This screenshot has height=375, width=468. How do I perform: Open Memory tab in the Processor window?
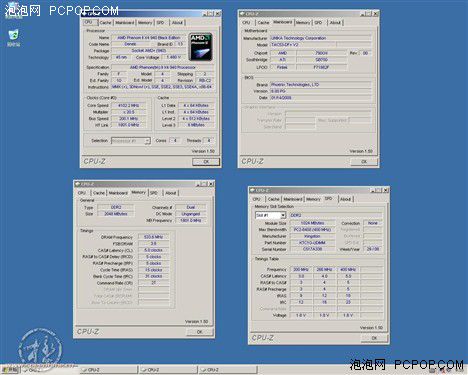click(145, 23)
